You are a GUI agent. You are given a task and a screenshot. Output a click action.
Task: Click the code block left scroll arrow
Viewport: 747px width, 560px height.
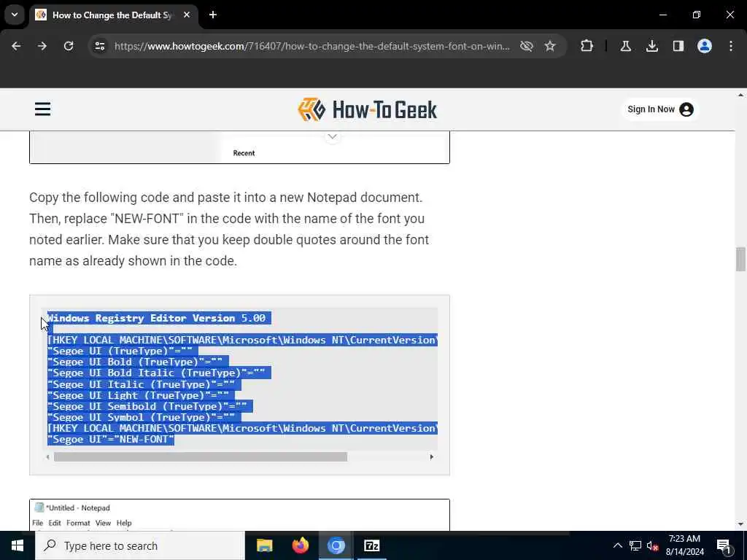47,456
